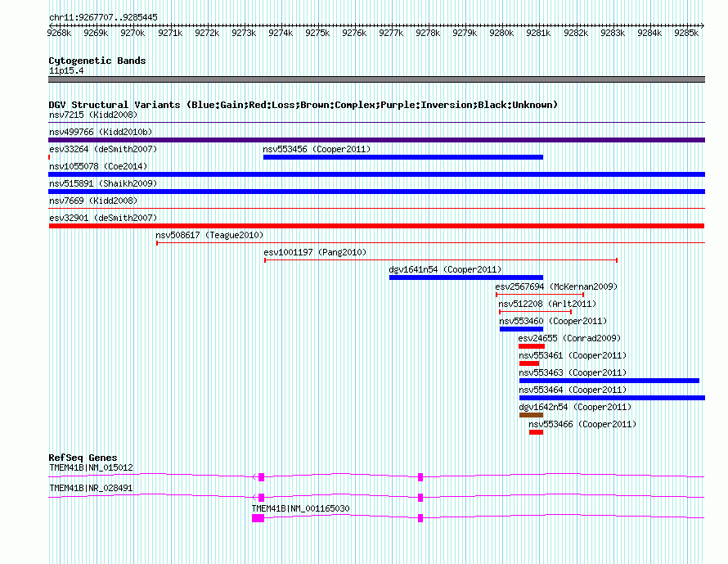Click the 11p15.4 band label
Image resolution: width=728 pixels, height=564 pixels.
[66, 70]
